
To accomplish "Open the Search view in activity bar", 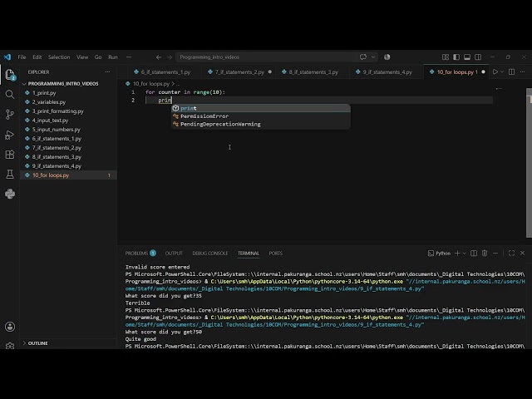I will pos(10,94).
